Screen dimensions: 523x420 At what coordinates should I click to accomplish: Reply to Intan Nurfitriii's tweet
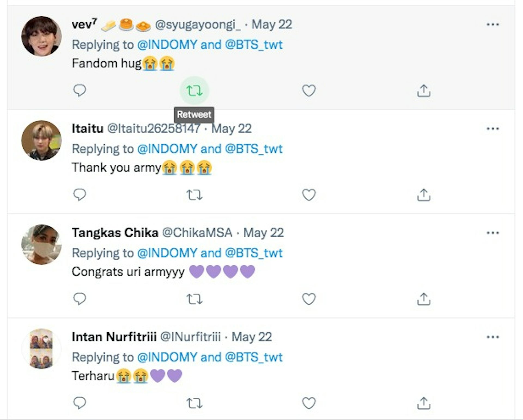click(x=80, y=403)
